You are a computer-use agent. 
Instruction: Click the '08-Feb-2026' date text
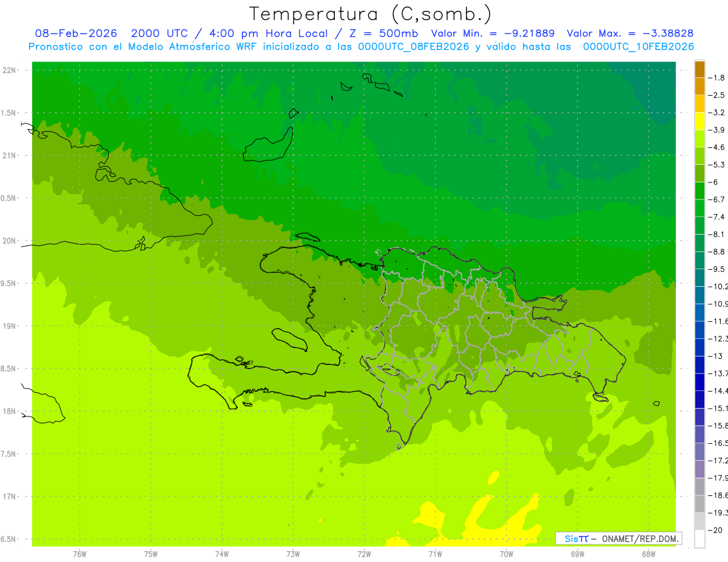[x=76, y=33]
